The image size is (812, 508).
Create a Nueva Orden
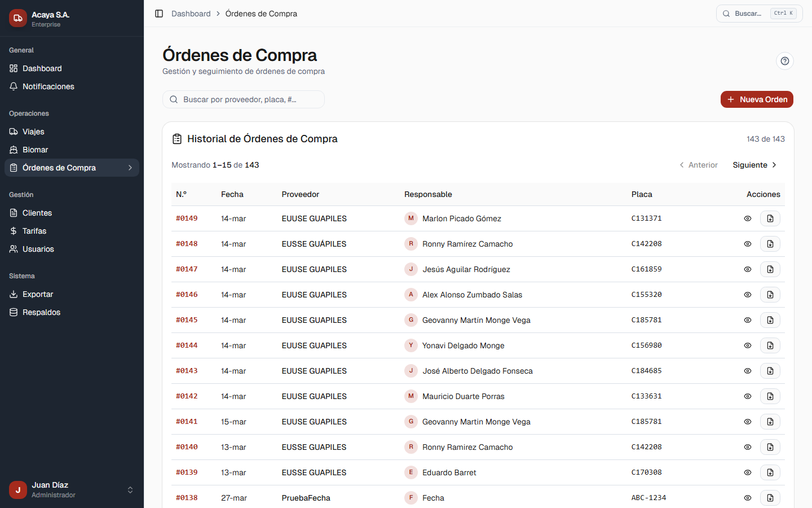click(757, 99)
